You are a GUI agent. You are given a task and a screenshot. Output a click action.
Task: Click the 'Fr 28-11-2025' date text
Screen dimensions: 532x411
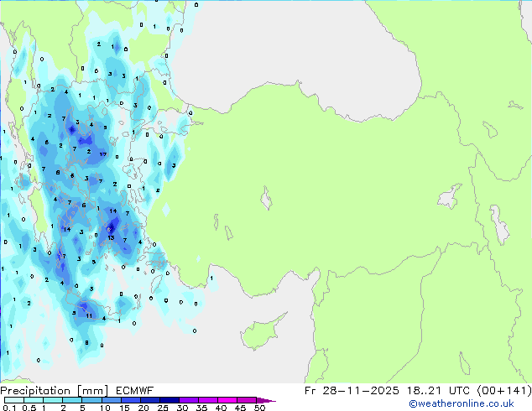[352, 391]
